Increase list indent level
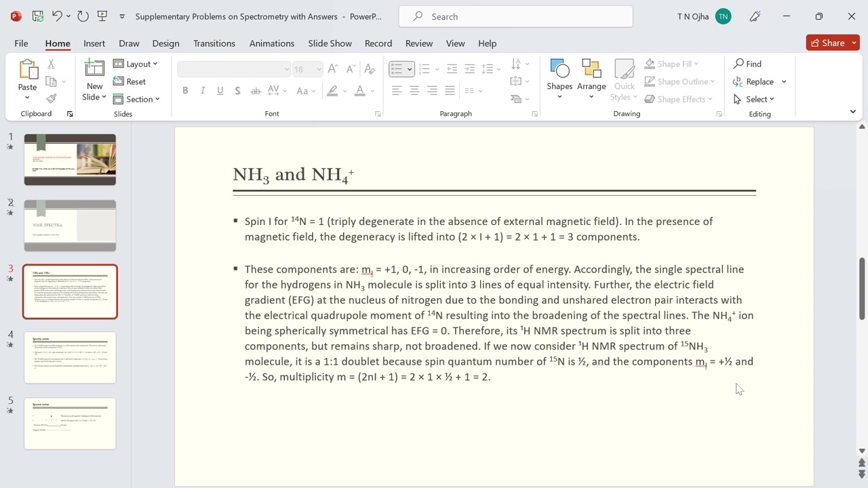868x488 pixels. 469,69
